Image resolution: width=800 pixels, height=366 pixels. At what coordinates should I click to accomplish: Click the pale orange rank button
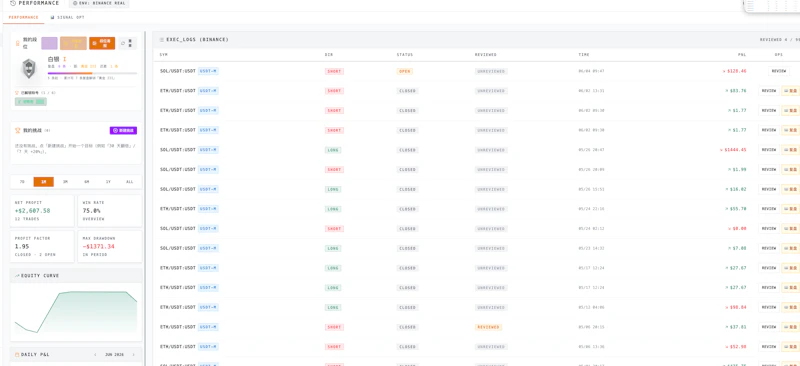tap(73, 43)
